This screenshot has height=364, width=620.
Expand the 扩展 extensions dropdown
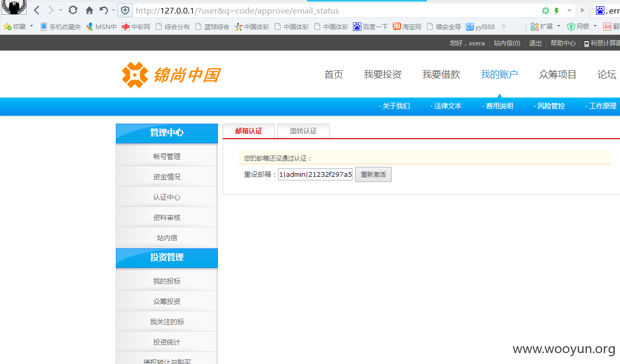[x=558, y=26]
